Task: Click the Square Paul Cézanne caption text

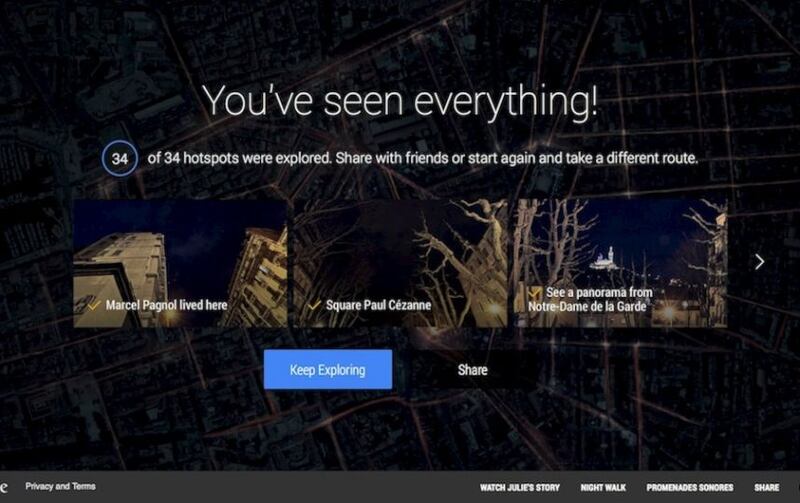Action: (379, 305)
